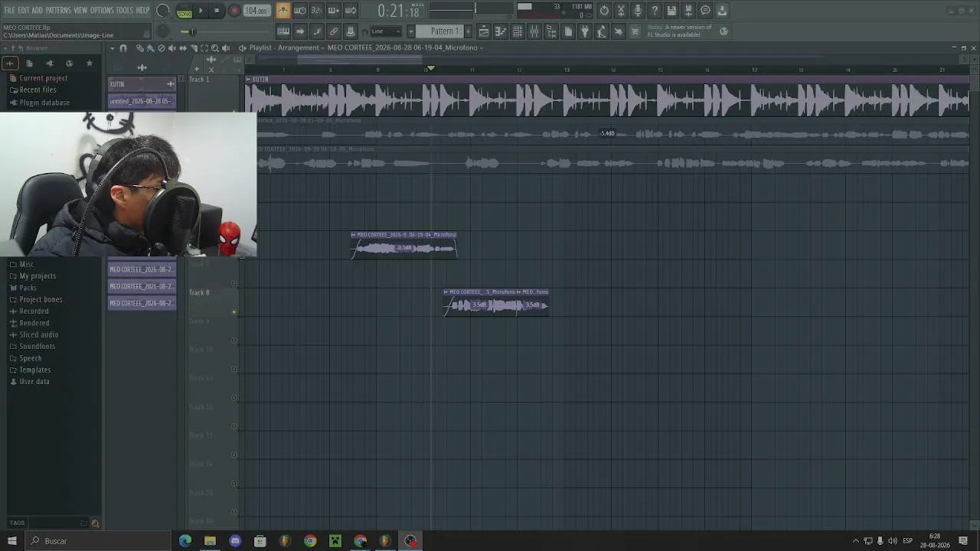Click the playhead marker on the timeline
This screenshot has height=551, width=980.
pyautogui.click(x=430, y=69)
